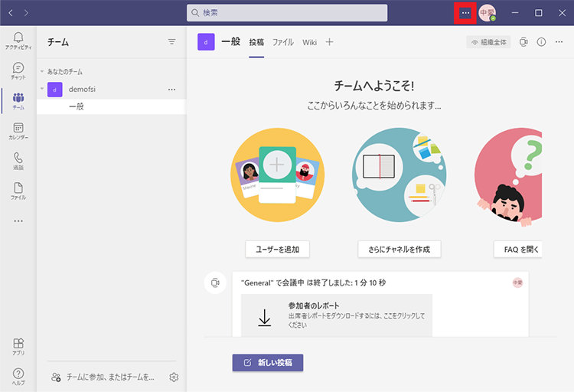Click in the 検索 search box
Viewport: 574px width, 392px height.
tap(287, 13)
